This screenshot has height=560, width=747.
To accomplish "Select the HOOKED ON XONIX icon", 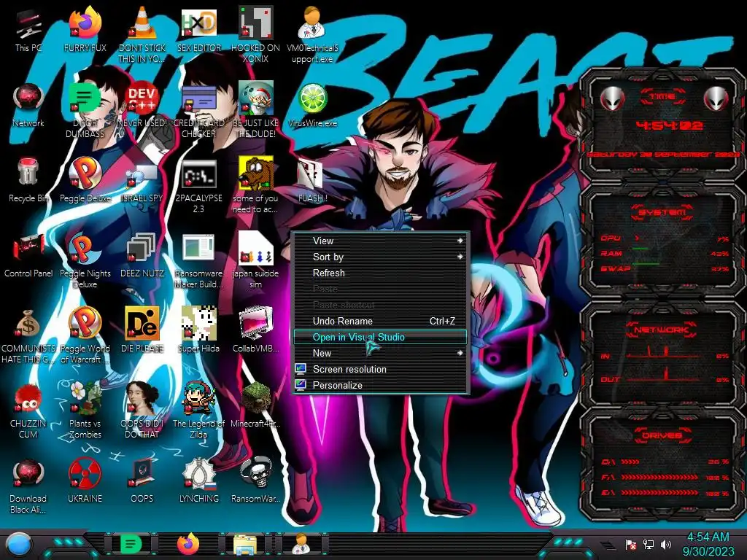I will coord(255,34).
